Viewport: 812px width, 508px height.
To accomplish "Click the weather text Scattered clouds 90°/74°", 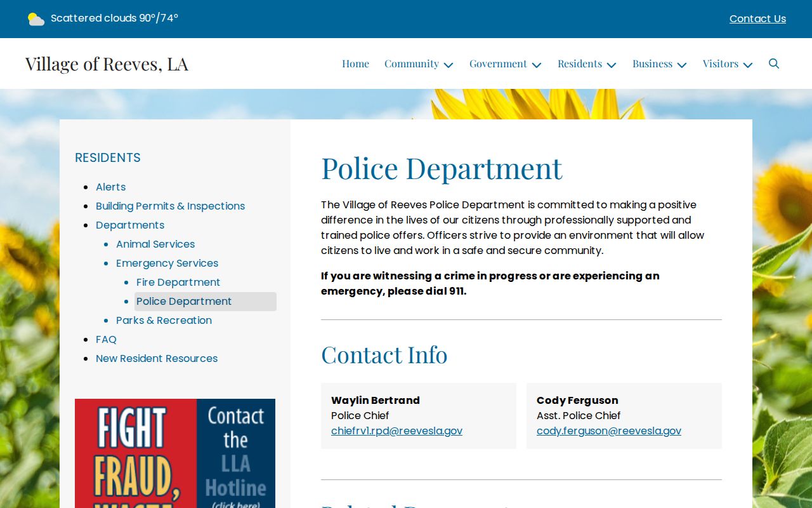I will click(x=114, y=18).
